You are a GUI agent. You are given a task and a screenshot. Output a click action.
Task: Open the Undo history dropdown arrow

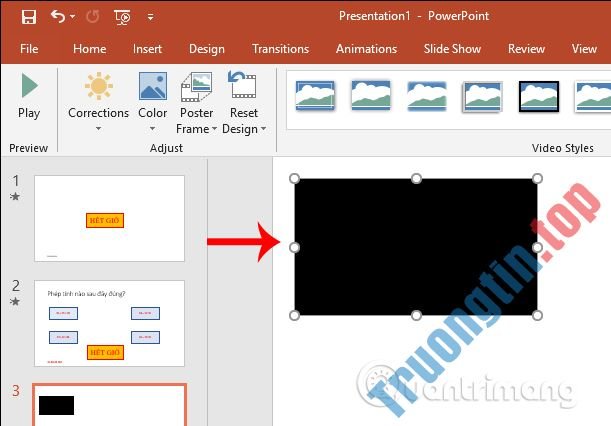click(x=72, y=17)
